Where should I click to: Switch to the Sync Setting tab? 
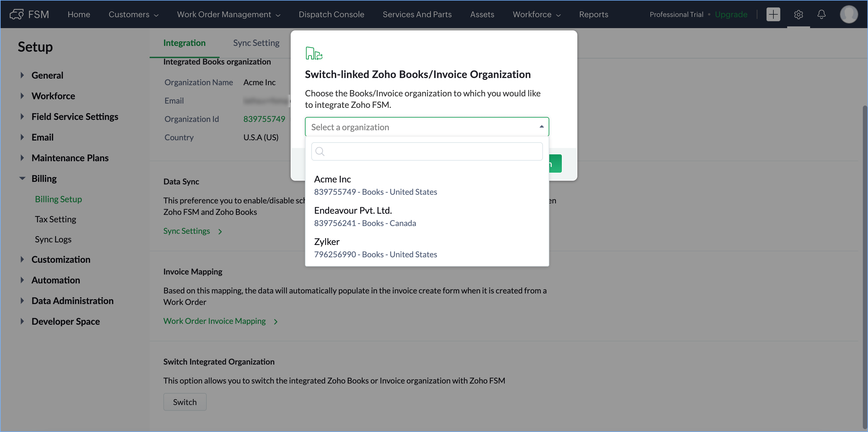coord(256,43)
